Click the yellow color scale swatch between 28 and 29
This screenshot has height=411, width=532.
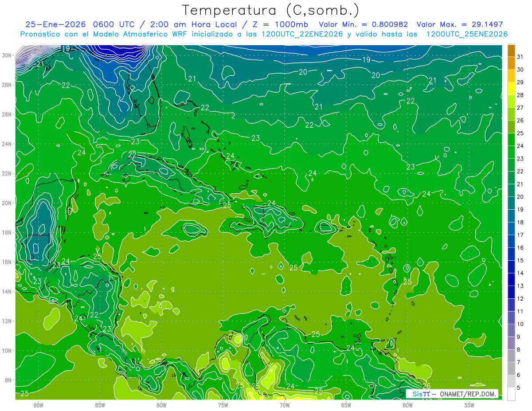(x=511, y=89)
